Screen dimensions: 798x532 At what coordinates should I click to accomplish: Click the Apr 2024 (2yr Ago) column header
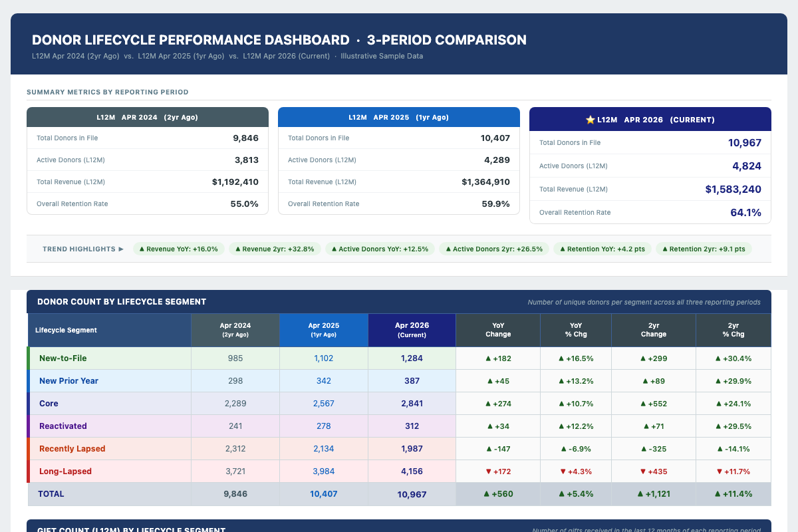point(235,330)
